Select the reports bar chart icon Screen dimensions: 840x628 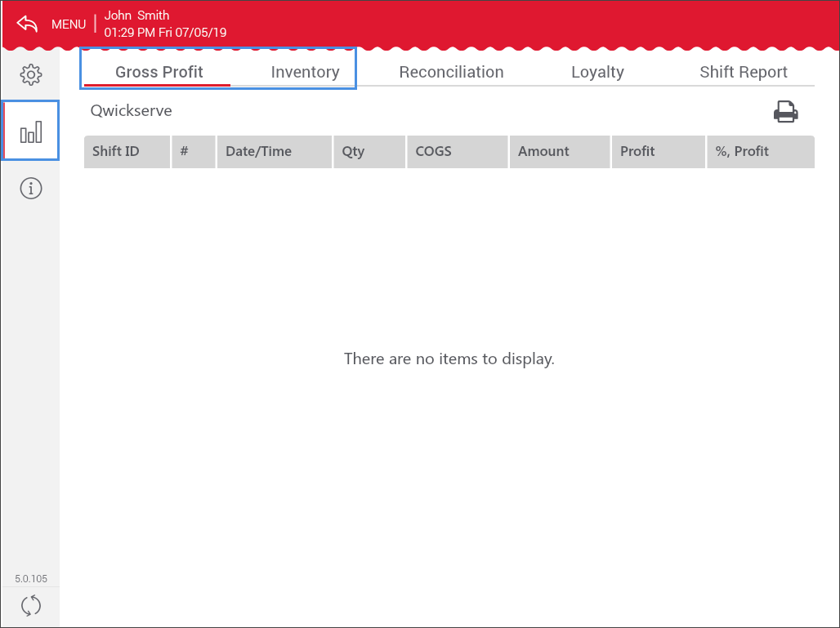pyautogui.click(x=31, y=130)
